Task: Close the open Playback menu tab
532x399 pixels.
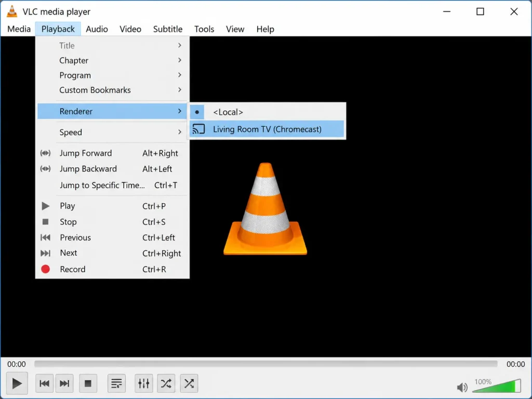Action: click(x=58, y=29)
